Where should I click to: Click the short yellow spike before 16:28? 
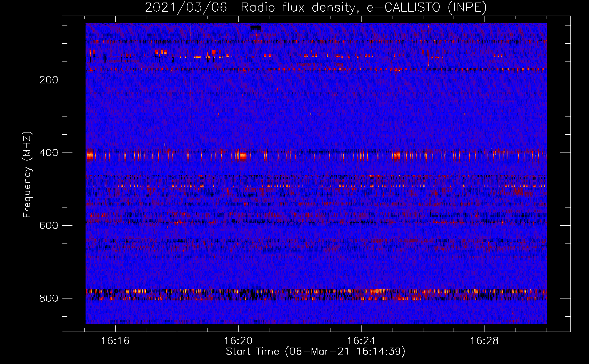(x=482, y=82)
